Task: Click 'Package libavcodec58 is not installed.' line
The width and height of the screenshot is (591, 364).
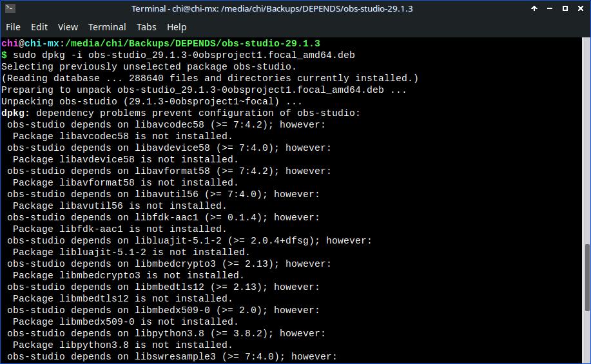Action: 123,137
